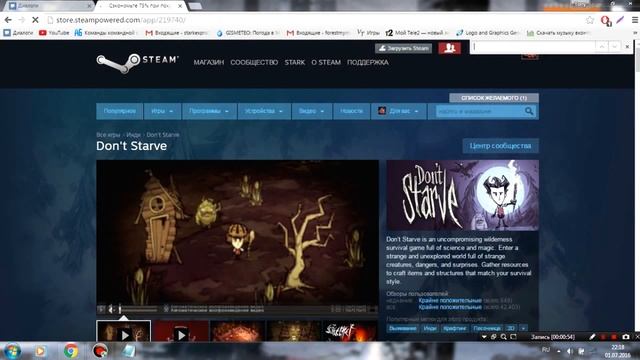The height and width of the screenshot is (360, 640).
Task: Bookmark this page with the star icon
Action: (590, 20)
